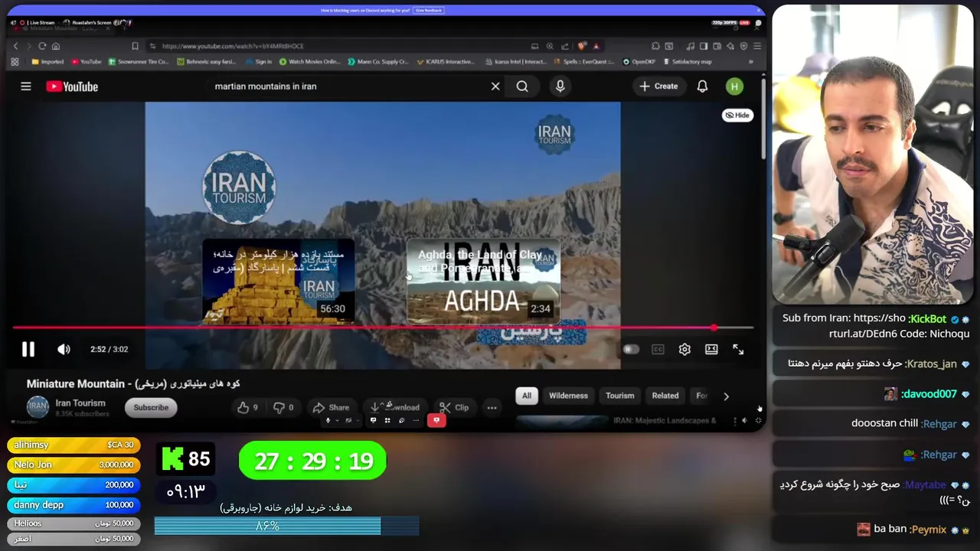Viewport: 980px width, 551px height.
Task: Open the Imported bookmarks folder
Action: (x=47, y=62)
